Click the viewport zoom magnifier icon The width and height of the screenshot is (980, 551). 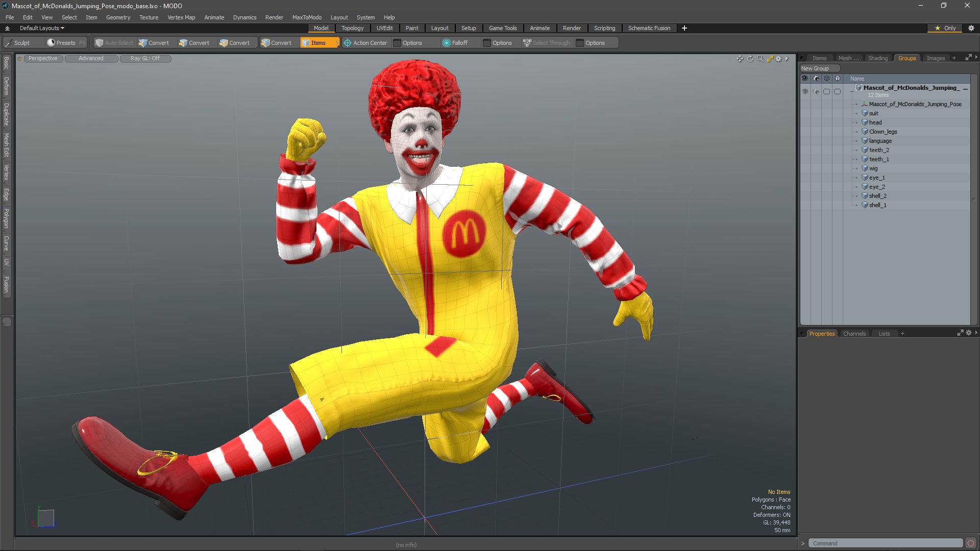(760, 59)
